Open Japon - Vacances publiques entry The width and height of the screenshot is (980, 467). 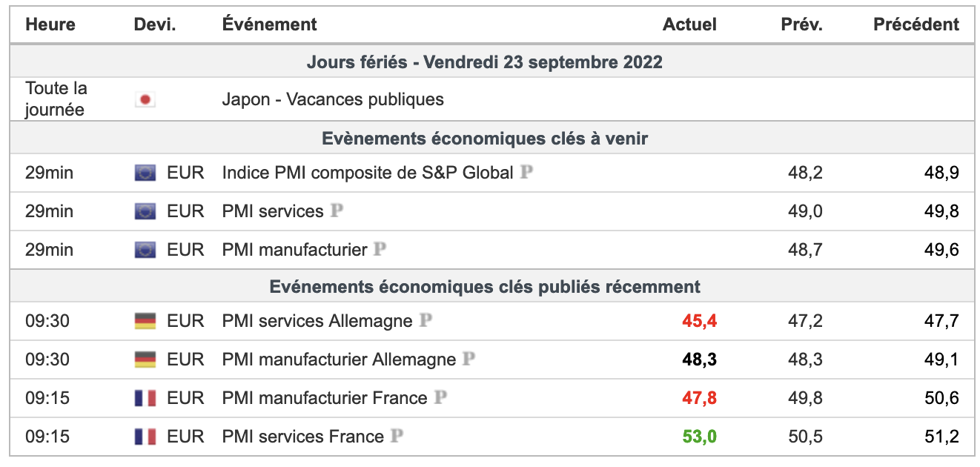pyautogui.click(x=333, y=99)
